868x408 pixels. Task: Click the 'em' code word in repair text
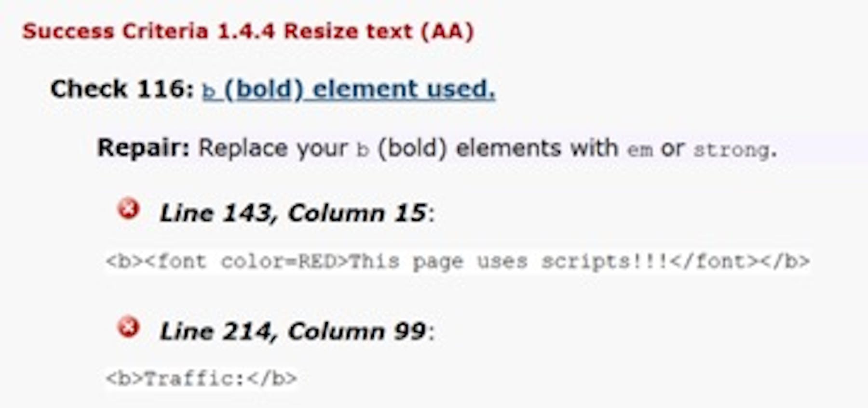pos(640,150)
